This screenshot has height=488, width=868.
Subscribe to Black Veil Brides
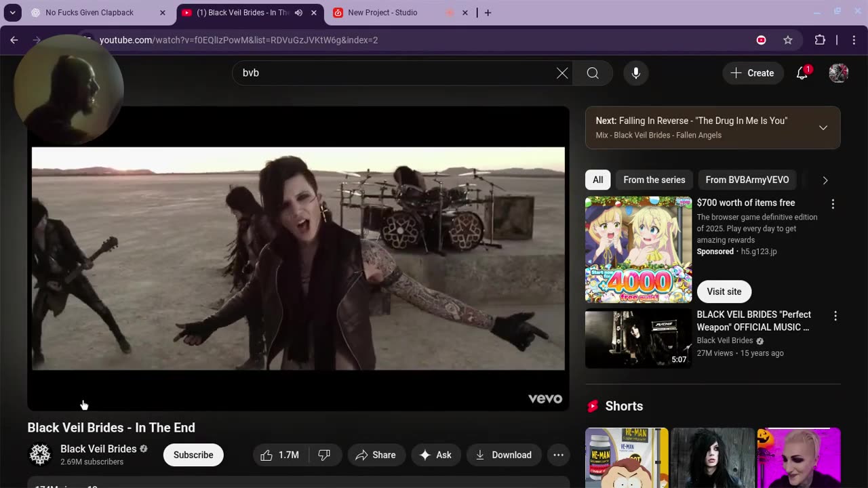pos(193,455)
